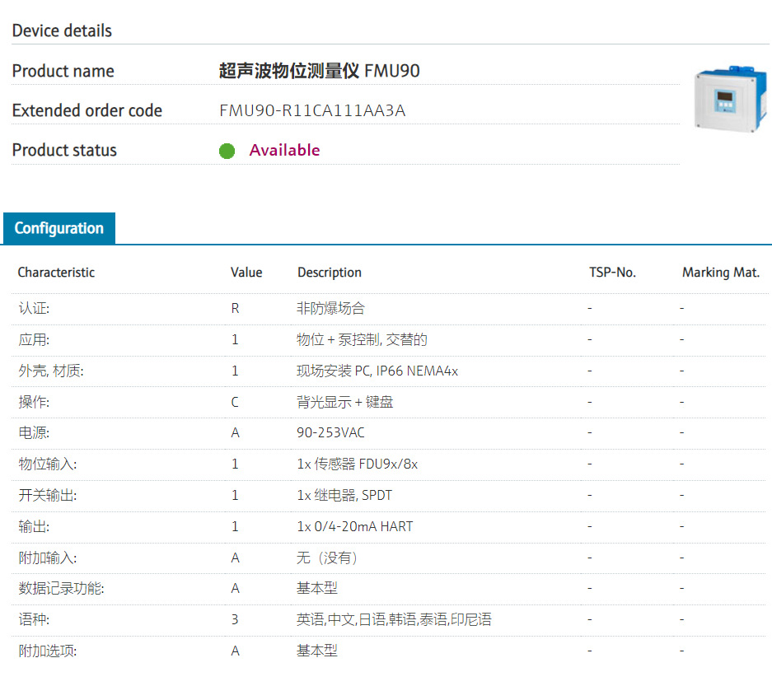Click the Available product status text
Screen dimensions: 772x700
point(284,150)
